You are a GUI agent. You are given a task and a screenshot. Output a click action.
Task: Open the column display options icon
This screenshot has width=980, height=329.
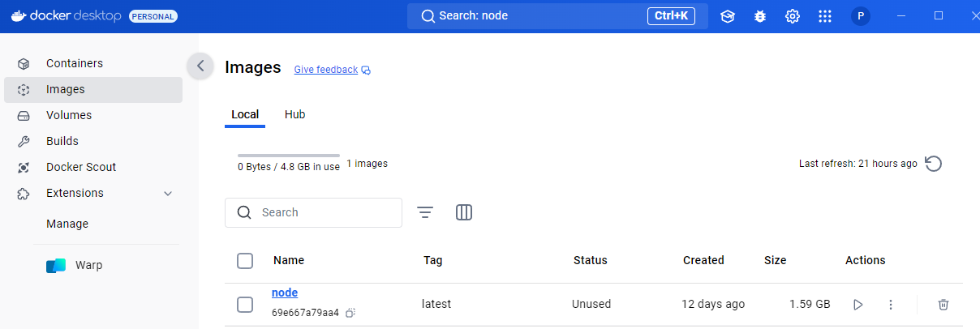464,212
